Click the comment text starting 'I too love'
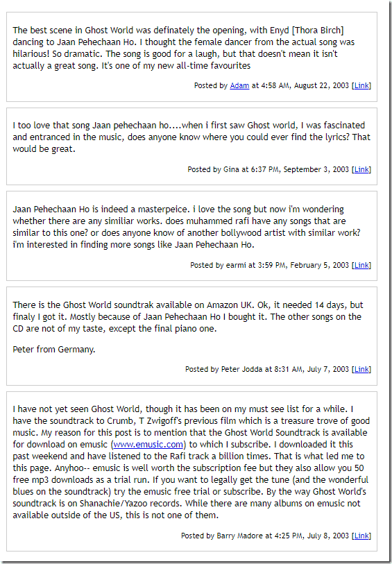The image size is (392, 564). tap(191, 137)
